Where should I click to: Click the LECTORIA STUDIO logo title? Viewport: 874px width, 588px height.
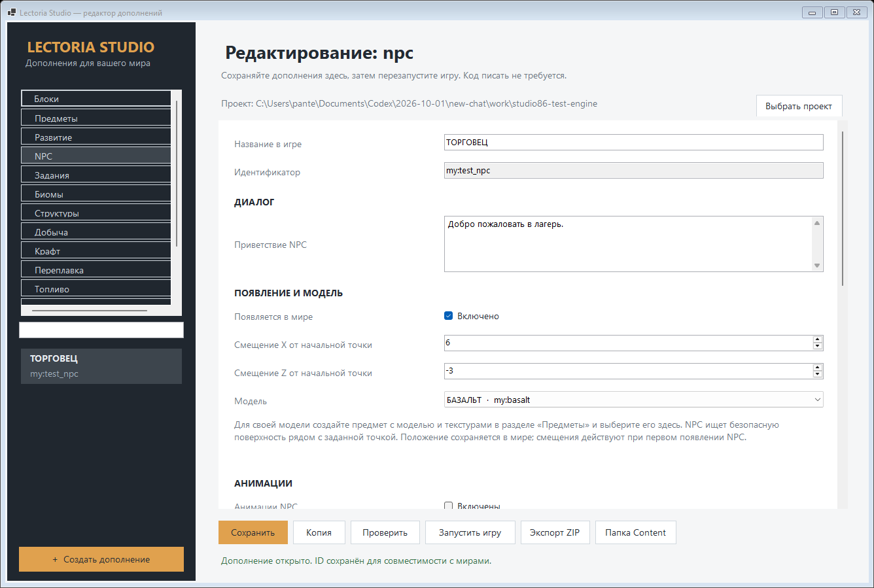coord(91,47)
